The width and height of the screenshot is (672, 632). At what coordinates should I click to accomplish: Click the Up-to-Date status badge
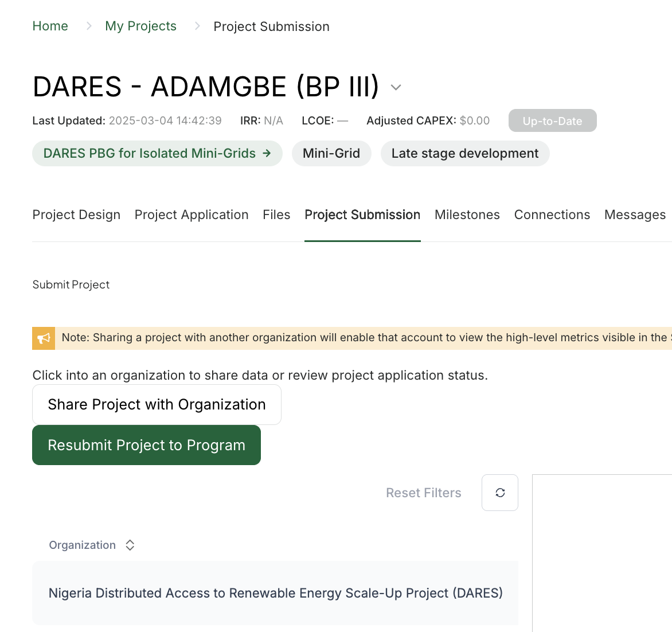pyautogui.click(x=552, y=120)
